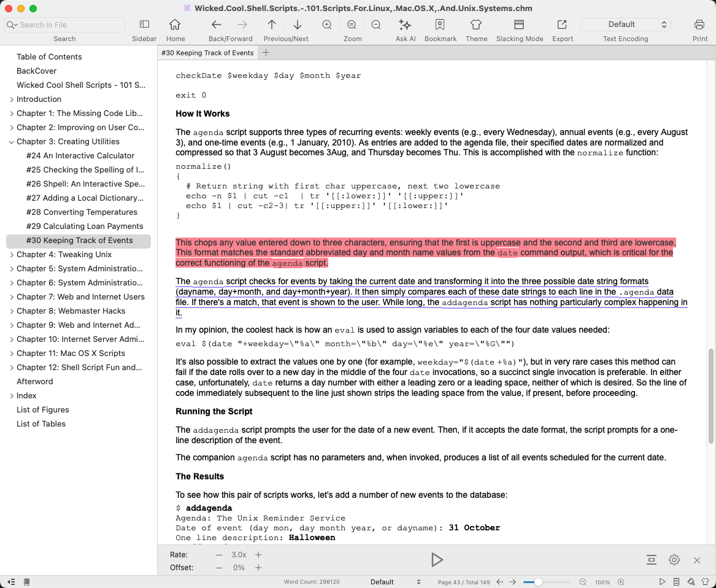Expand Chapter 2: Improving on User Commands
The image size is (716, 588).
[x=12, y=128]
